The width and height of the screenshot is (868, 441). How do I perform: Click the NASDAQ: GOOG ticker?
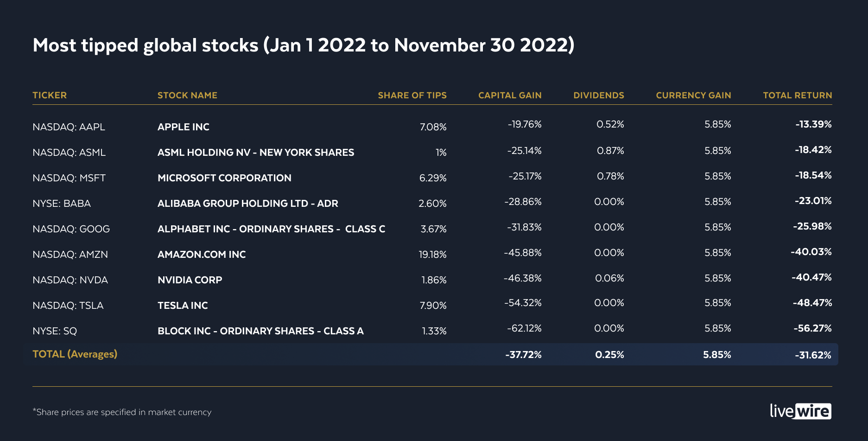[x=71, y=229]
